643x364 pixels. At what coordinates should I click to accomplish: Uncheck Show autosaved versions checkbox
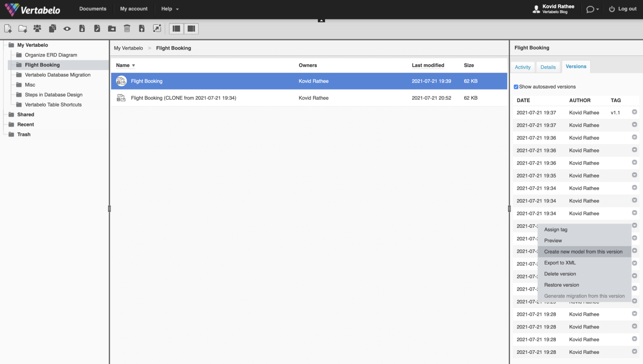pos(516,87)
